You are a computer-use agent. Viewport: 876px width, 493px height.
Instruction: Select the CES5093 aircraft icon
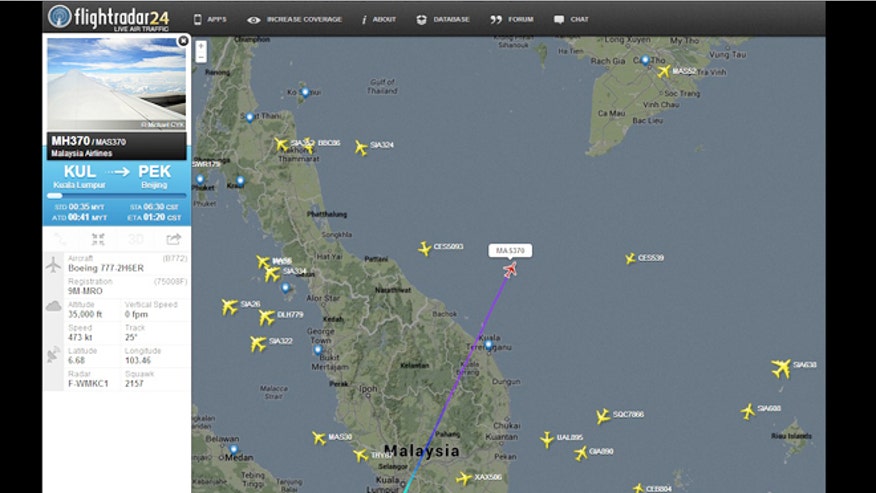[x=425, y=248]
